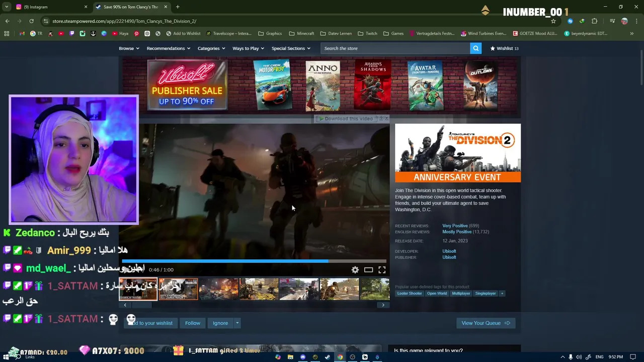Expand the Browse menu
This screenshot has height=362, width=644.
pyautogui.click(x=129, y=48)
